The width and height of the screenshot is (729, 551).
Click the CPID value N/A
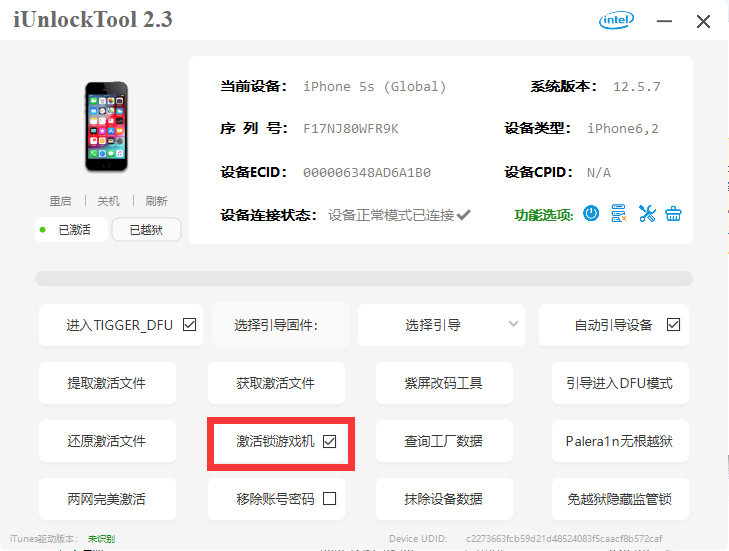599,173
